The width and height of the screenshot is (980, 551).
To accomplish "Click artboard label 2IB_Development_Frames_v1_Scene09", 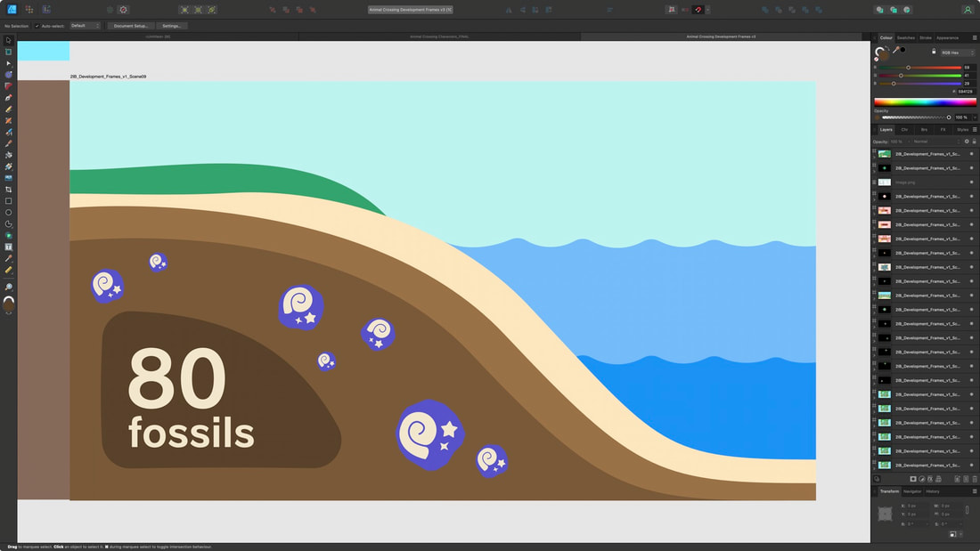I will (108, 77).
